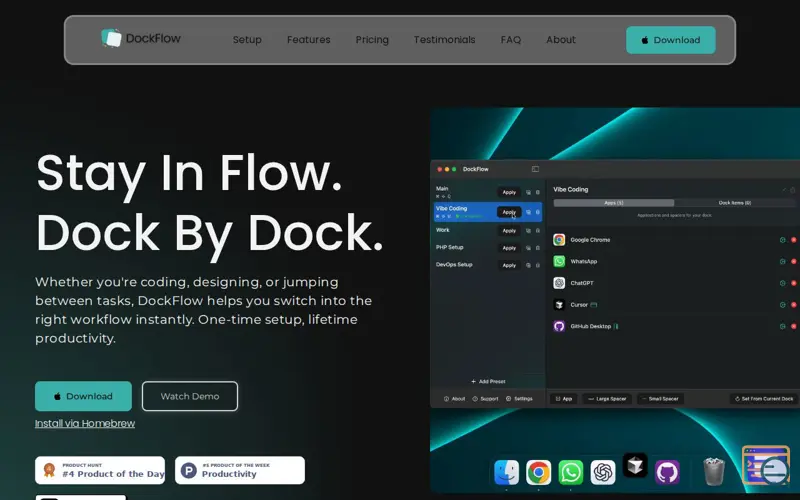Open Finder from the macOS dock
Viewport: 800px width, 500px height.
pyautogui.click(x=507, y=472)
